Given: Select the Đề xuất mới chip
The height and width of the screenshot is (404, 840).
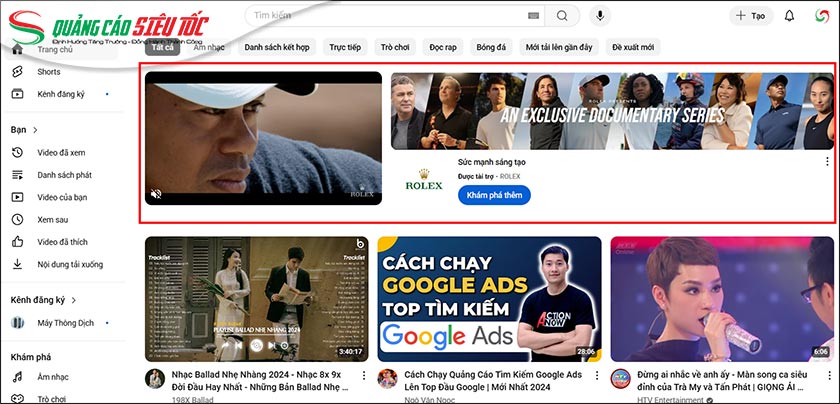Looking at the screenshot, I should coord(633,47).
